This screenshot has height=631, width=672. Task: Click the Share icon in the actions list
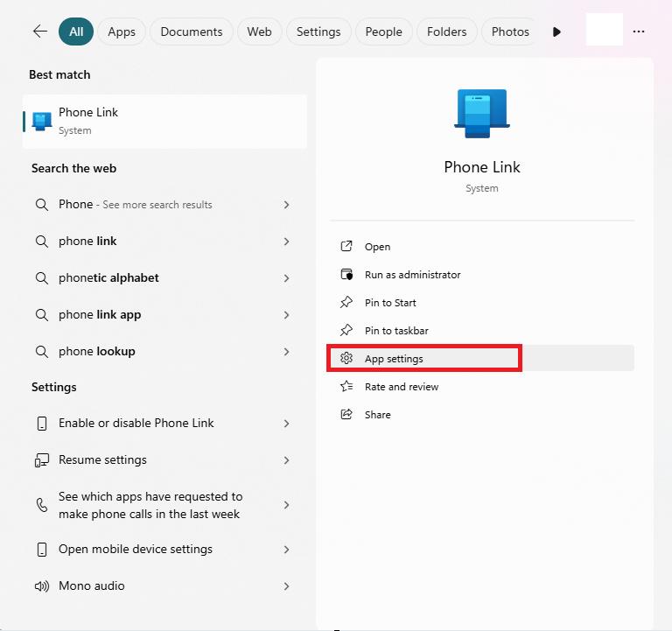click(x=346, y=414)
